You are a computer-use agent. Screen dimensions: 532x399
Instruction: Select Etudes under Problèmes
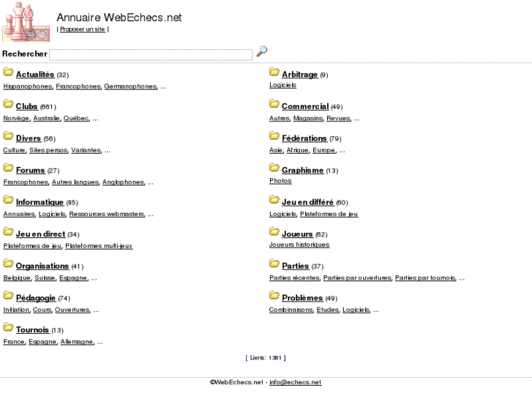click(328, 310)
